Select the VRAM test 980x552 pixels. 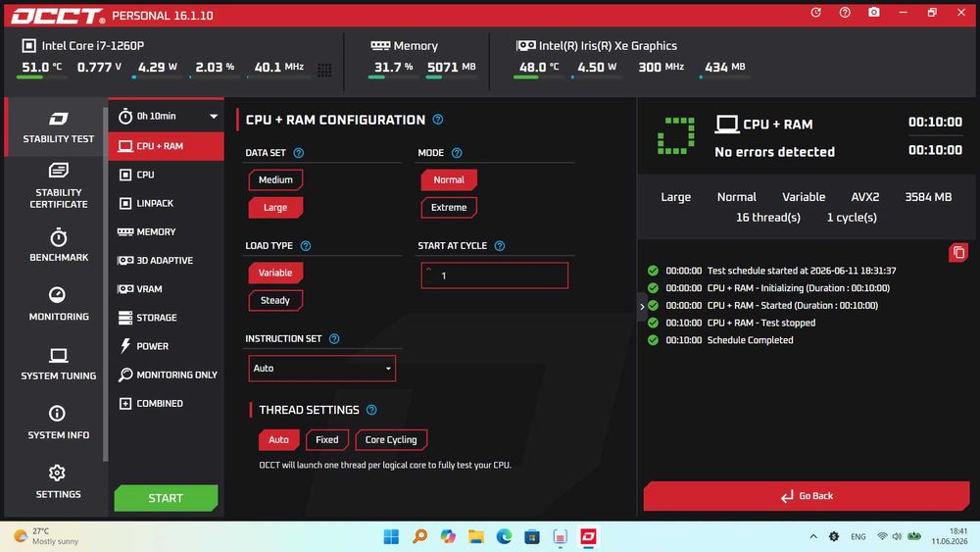(x=167, y=289)
